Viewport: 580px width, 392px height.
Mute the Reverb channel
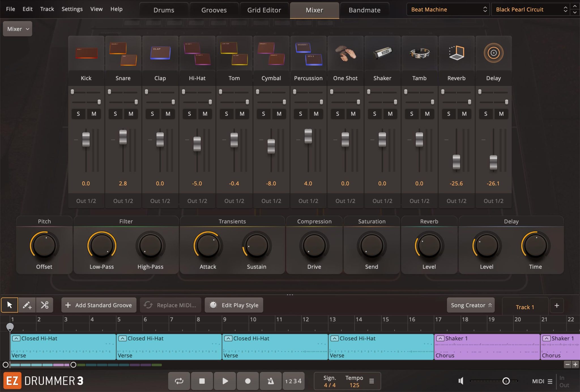tap(464, 114)
